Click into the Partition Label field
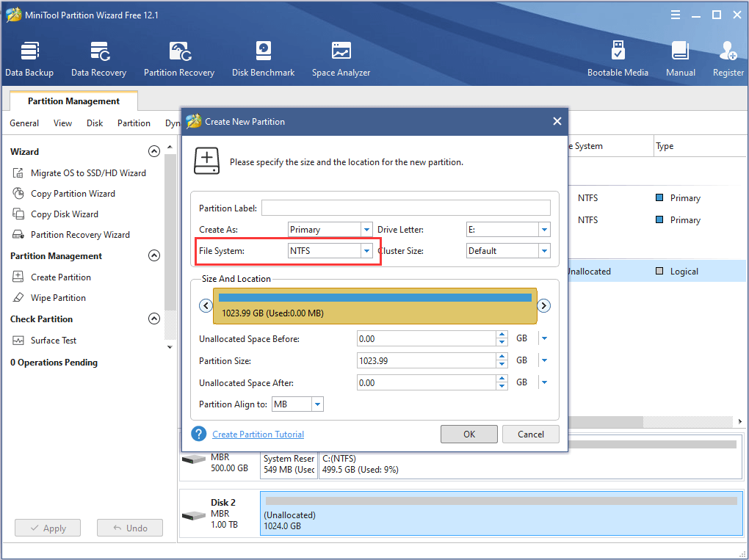The image size is (749, 560). click(406, 208)
